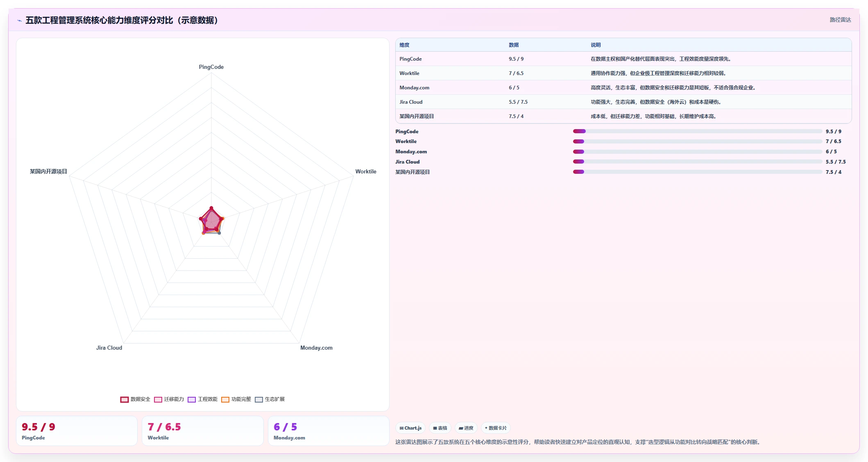Click the PingCode caption on the stat card
Viewport: 868px width, 462px height.
pos(33,438)
